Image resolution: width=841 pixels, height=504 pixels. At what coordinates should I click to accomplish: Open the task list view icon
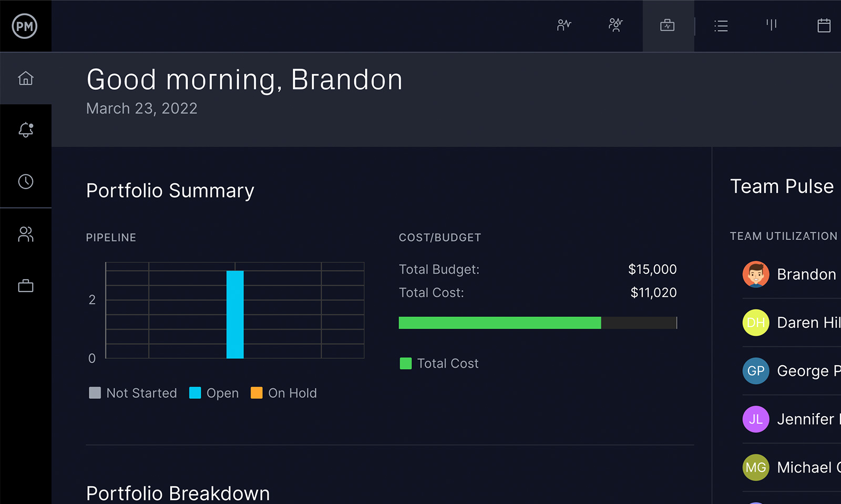coord(721,25)
